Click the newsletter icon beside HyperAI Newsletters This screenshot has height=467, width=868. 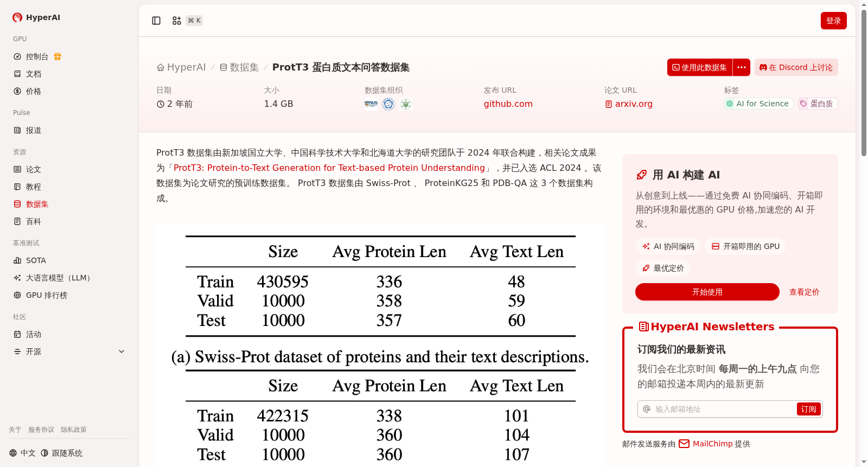coord(644,327)
